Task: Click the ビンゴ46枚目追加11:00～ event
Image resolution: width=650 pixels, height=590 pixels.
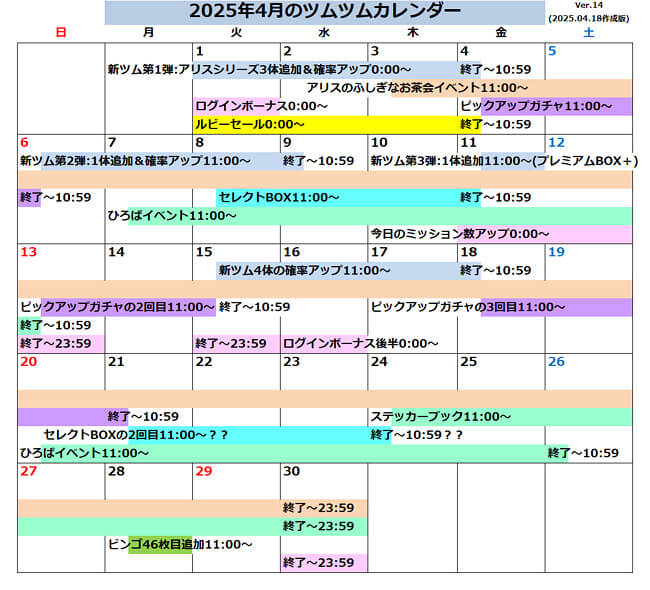Action: click(x=179, y=545)
